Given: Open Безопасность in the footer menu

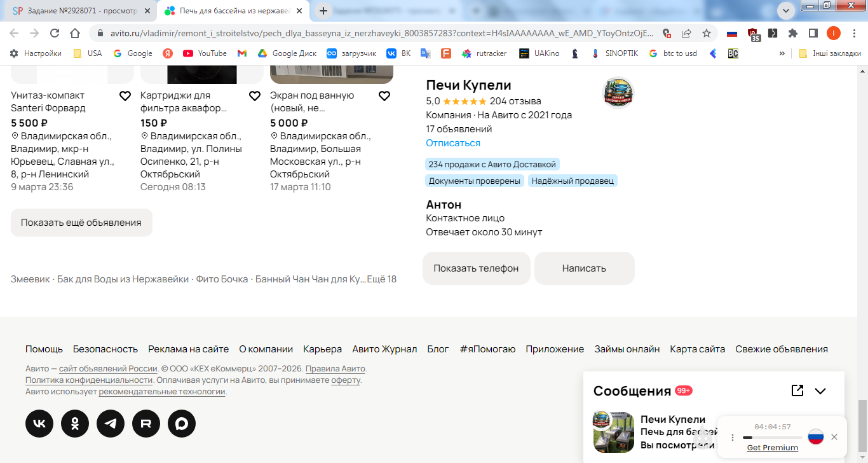Looking at the screenshot, I should click(x=105, y=349).
